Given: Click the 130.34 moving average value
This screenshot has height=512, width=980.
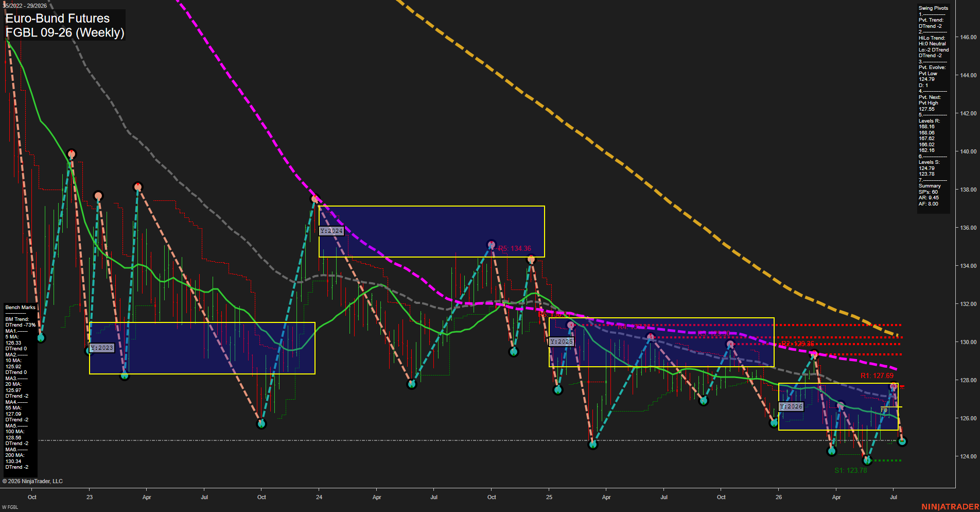Looking at the screenshot, I should pyautogui.click(x=13, y=462).
